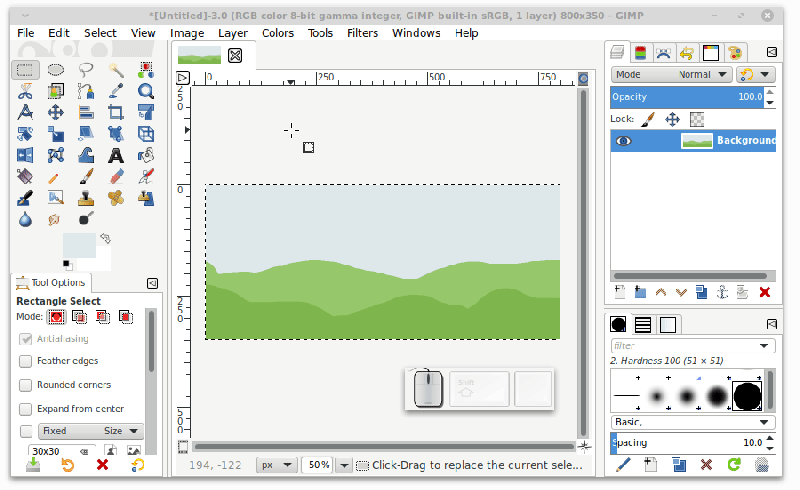Select the Foreground Select tool

(55, 91)
